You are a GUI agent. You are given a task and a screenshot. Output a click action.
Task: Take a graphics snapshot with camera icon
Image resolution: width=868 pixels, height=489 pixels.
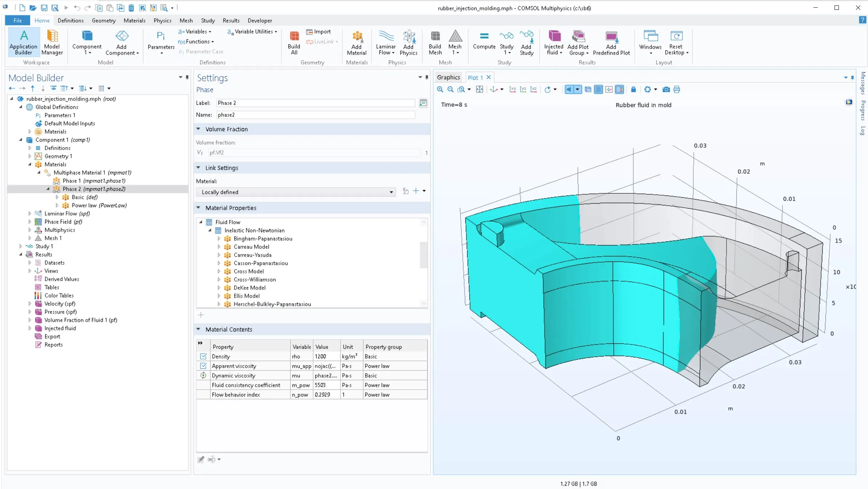666,90
